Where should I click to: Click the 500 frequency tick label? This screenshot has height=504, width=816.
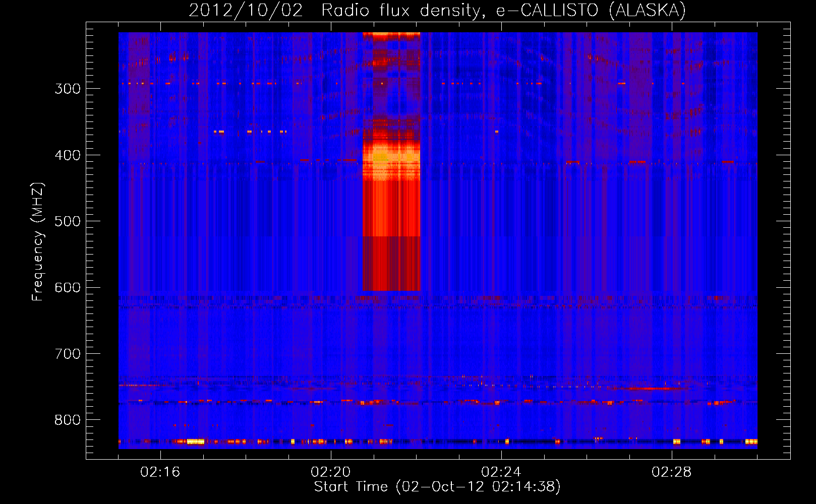coord(68,221)
